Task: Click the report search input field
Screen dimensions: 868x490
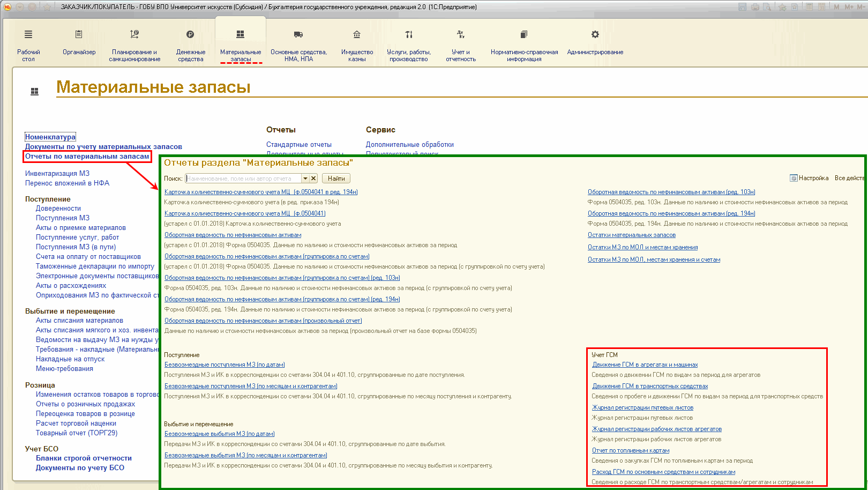Action: (243, 179)
